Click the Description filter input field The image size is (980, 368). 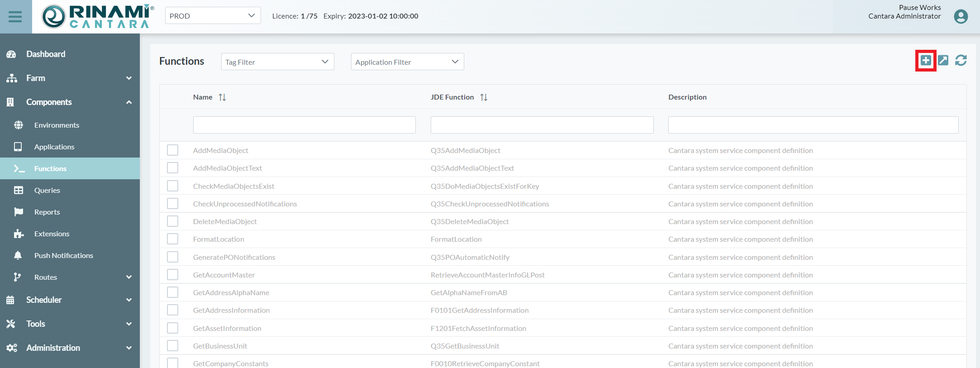(813, 125)
